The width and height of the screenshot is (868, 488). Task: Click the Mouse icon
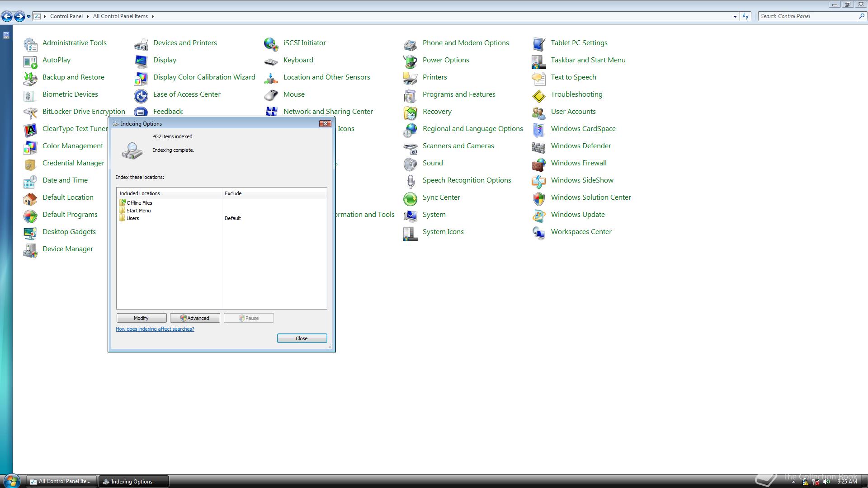tap(271, 96)
